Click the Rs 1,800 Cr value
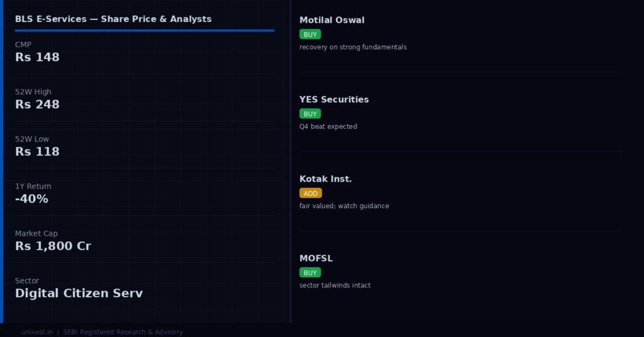The width and height of the screenshot is (644, 337). tap(53, 246)
